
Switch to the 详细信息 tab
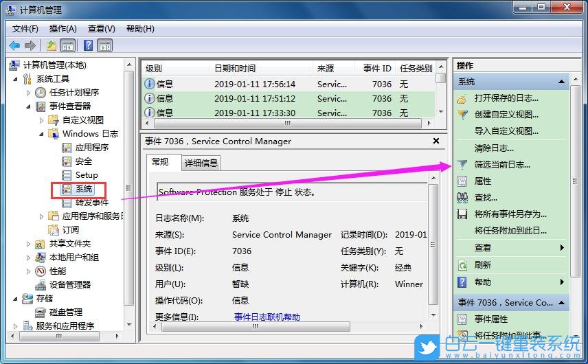click(201, 163)
